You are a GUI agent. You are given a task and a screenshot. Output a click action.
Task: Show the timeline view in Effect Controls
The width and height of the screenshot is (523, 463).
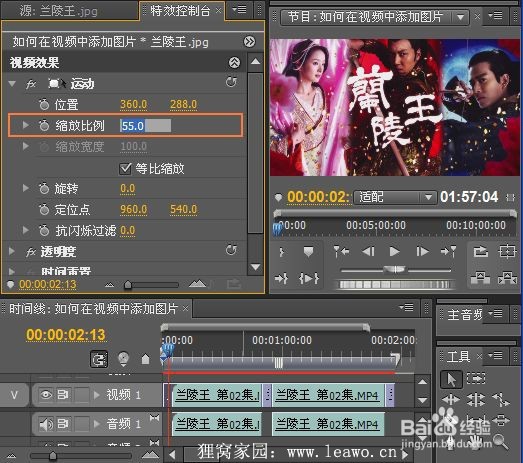tap(249, 42)
